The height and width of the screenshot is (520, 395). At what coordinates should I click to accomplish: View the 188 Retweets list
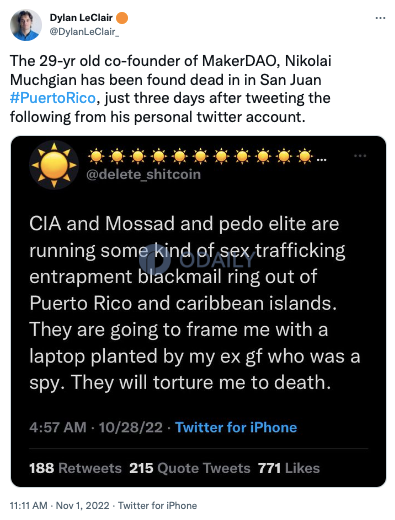click(75, 468)
